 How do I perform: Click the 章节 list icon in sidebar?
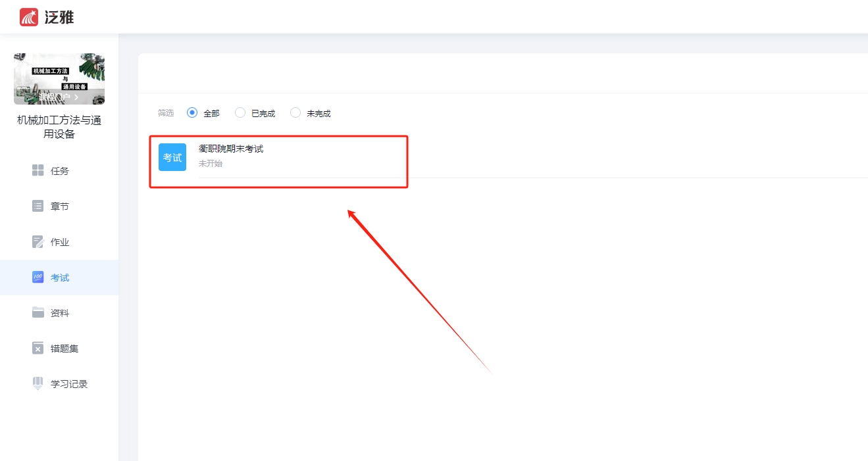point(38,206)
